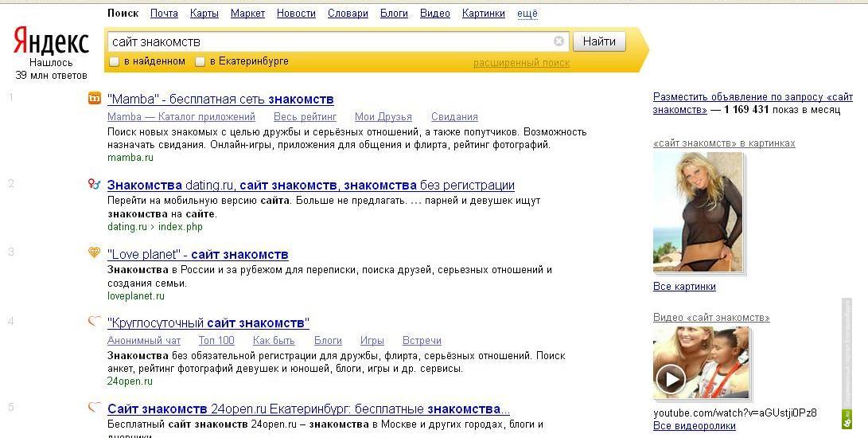Open "Круглосуточный сайт знакомств" result title

click(208, 323)
